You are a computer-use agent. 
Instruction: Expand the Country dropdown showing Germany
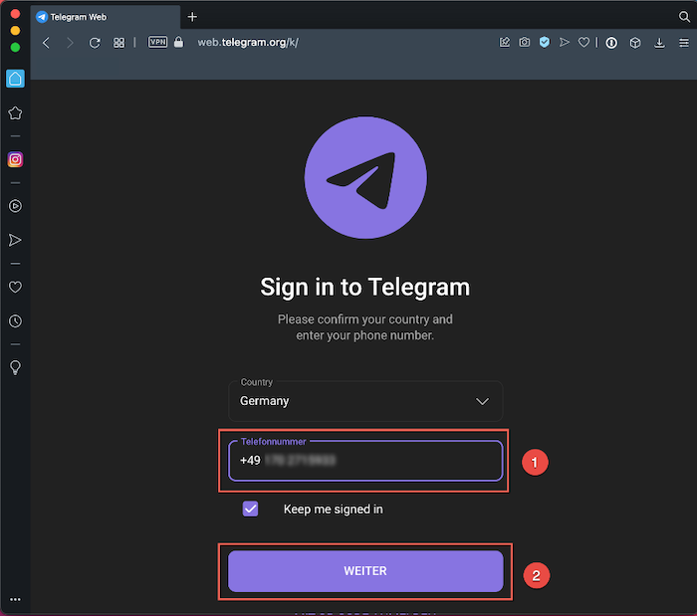[x=365, y=401]
